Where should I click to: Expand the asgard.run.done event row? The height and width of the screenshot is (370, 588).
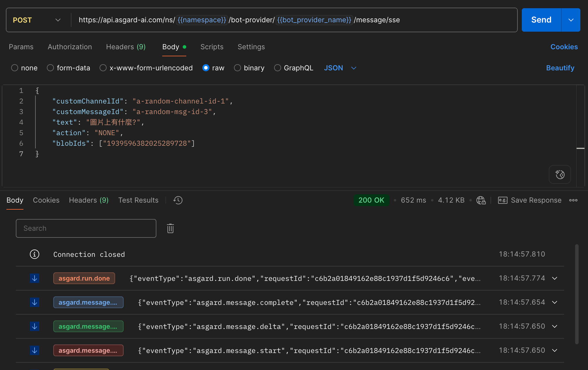tap(554, 278)
